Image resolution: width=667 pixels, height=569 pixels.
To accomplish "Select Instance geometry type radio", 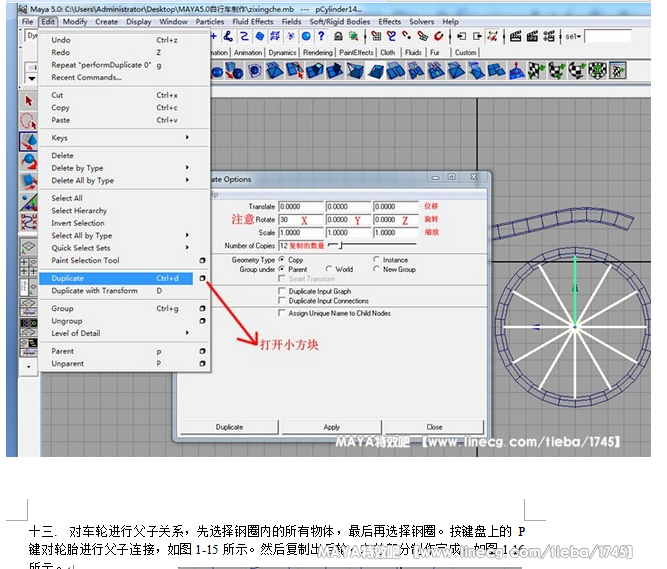I will [x=376, y=259].
